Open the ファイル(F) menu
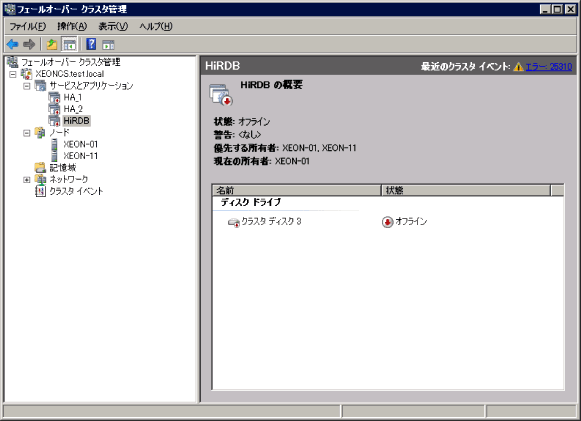The image size is (581, 421). coord(27,26)
